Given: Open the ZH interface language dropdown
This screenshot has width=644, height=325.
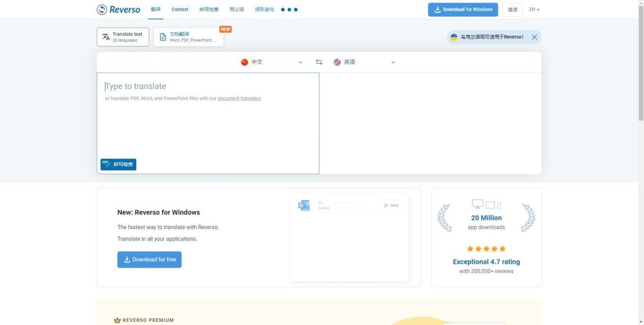Looking at the screenshot, I should click(534, 10).
